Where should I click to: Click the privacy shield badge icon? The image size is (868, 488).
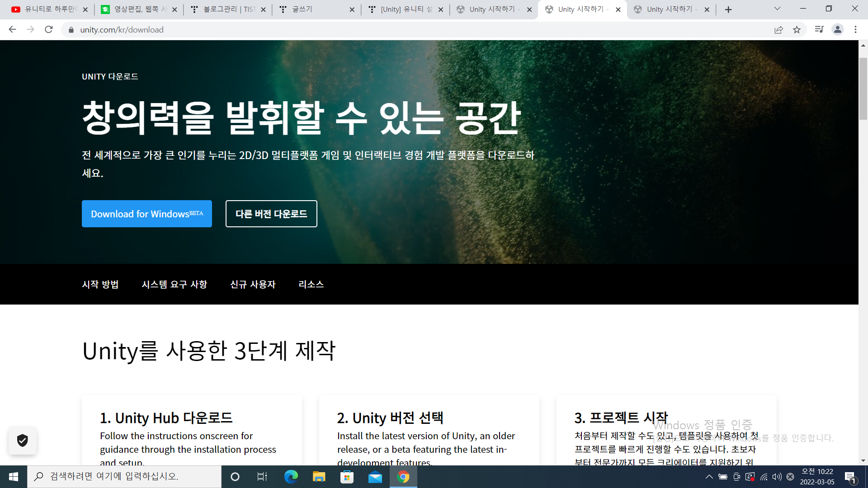[x=23, y=441]
